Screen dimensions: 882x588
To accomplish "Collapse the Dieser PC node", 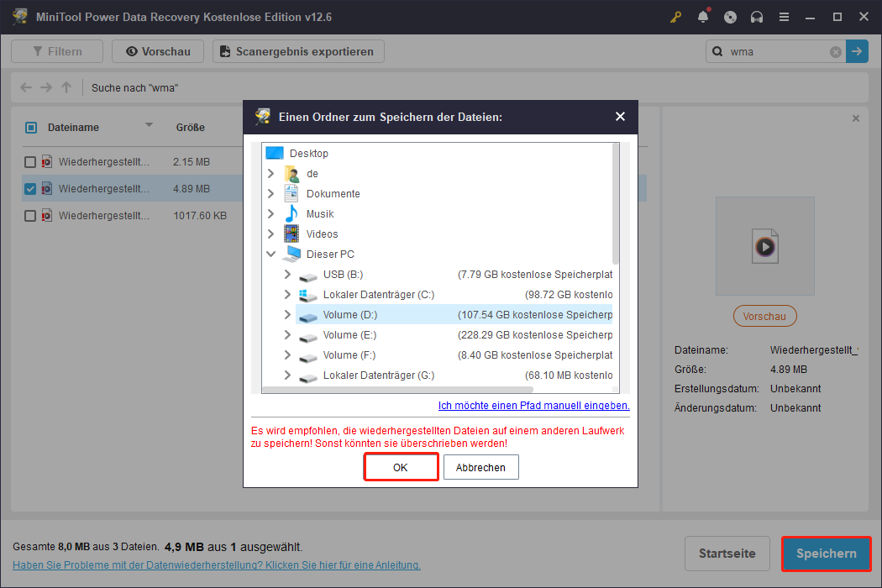I will (x=271, y=255).
